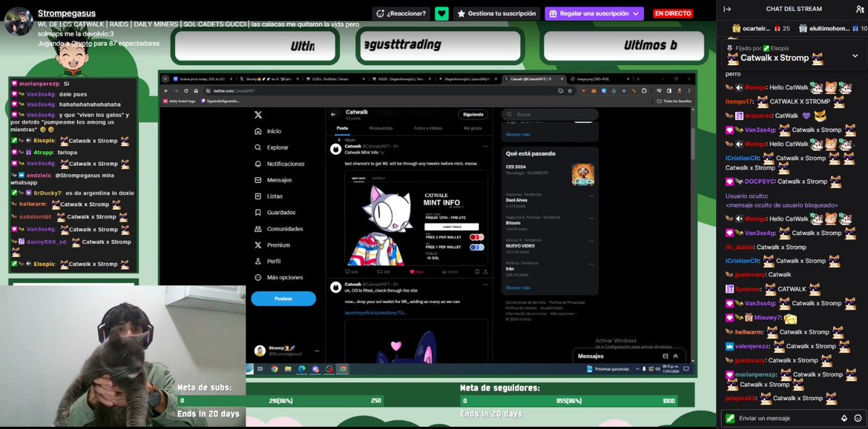Open Perfil in the X sidebar
The image size is (868, 429).
tap(268, 261)
